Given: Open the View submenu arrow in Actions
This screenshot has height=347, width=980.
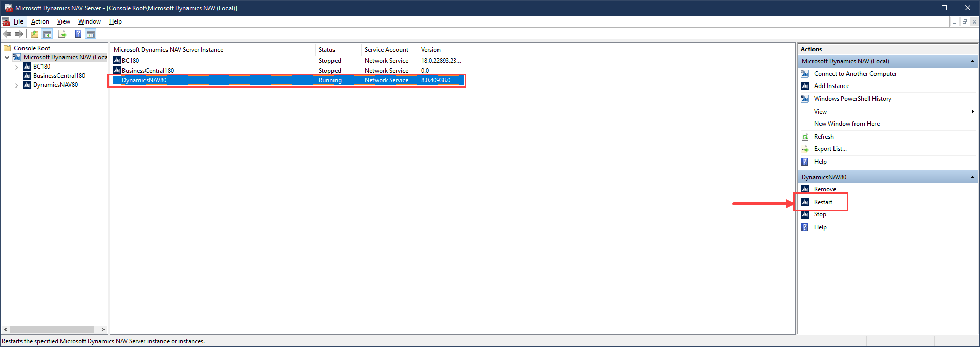Looking at the screenshot, I should (973, 112).
